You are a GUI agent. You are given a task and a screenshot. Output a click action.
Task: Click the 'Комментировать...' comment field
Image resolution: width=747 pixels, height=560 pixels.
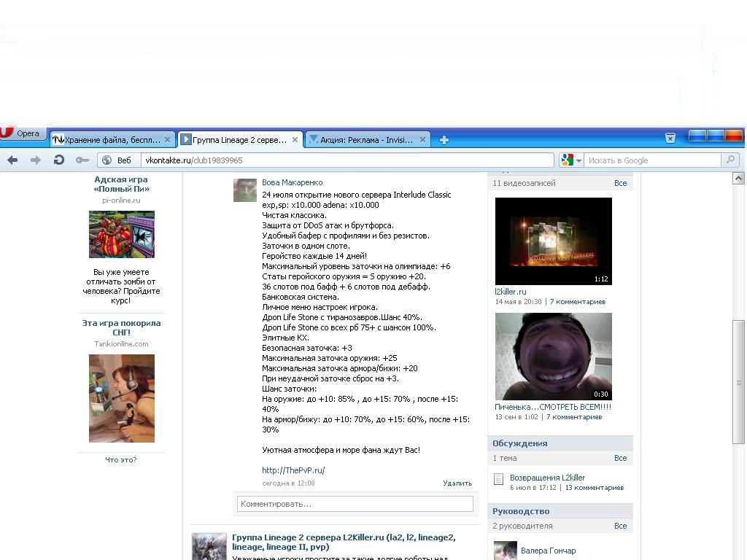click(x=355, y=504)
